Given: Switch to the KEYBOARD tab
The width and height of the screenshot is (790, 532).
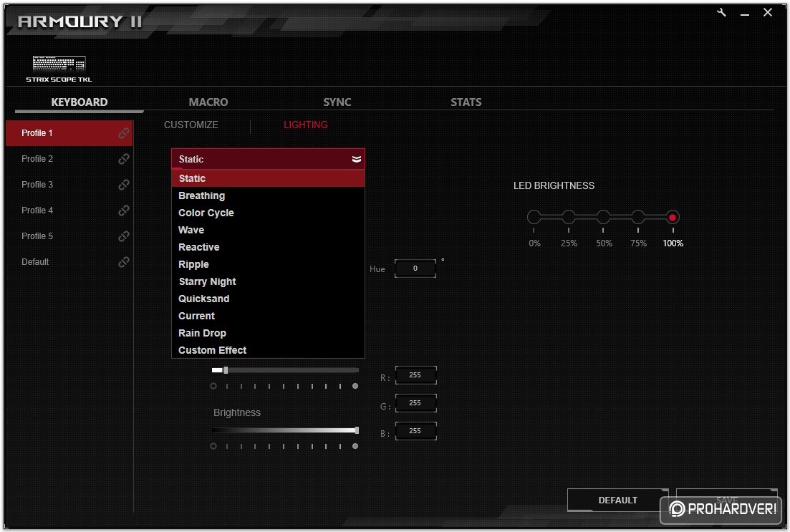Looking at the screenshot, I should point(79,102).
